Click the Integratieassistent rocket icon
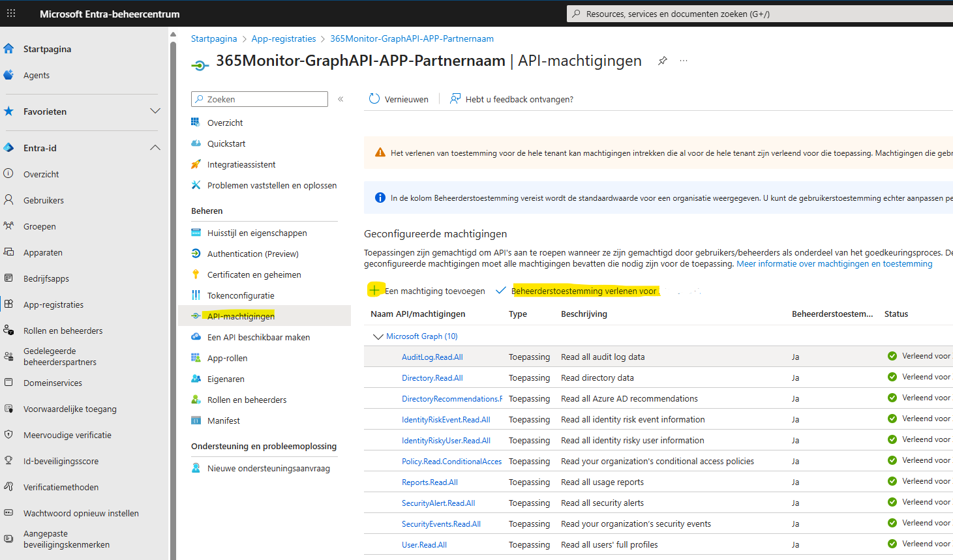 pyautogui.click(x=196, y=164)
